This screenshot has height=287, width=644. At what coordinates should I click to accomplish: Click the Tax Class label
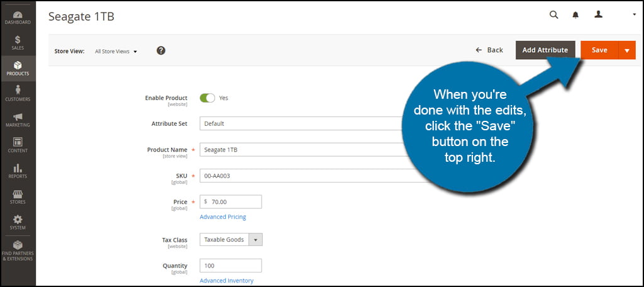175,240
